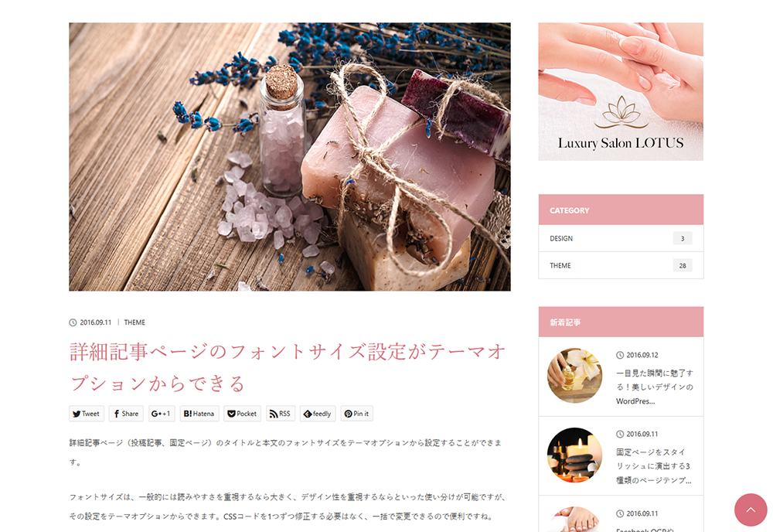Click the article title in pink text
The image size is (773, 532).
click(x=288, y=368)
